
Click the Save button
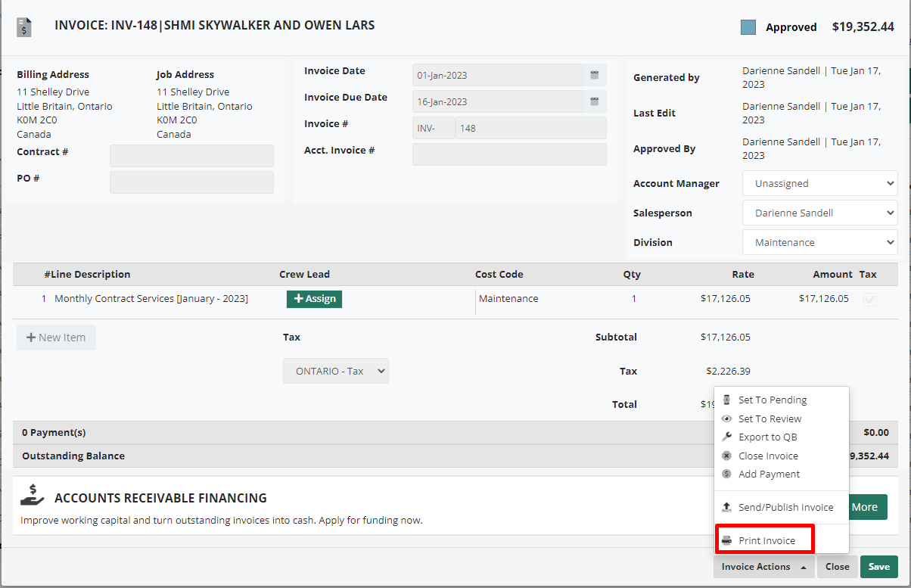(x=879, y=567)
